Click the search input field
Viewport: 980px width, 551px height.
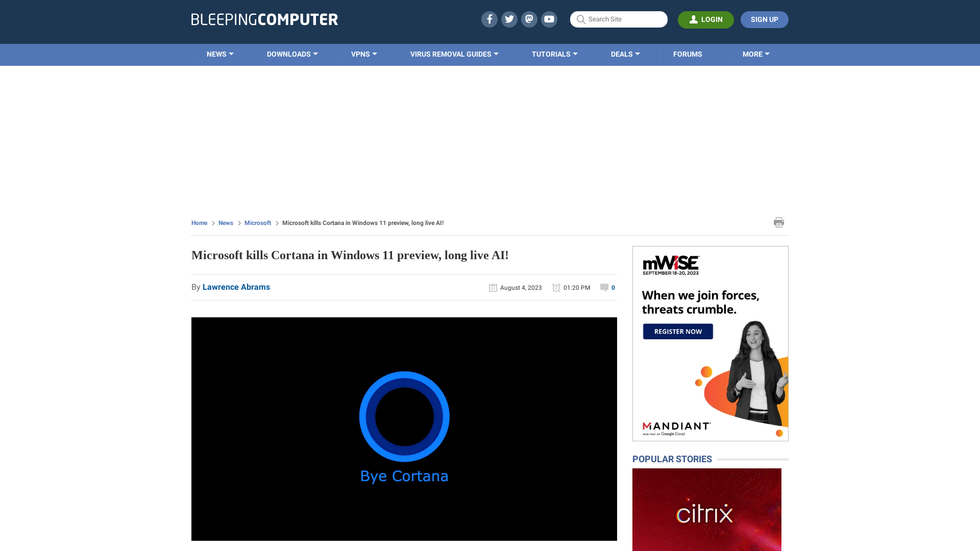click(x=619, y=19)
